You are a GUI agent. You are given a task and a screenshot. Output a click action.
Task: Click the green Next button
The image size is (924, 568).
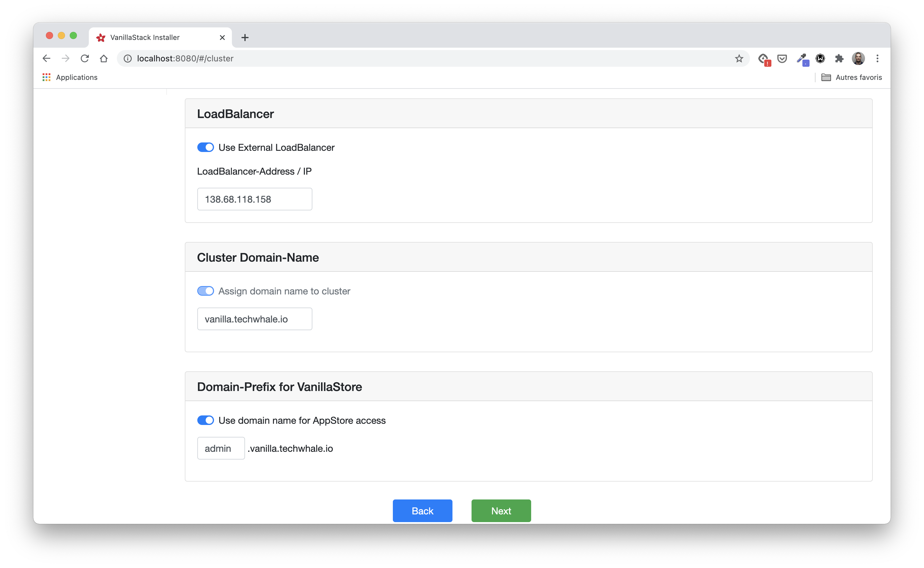[501, 511]
